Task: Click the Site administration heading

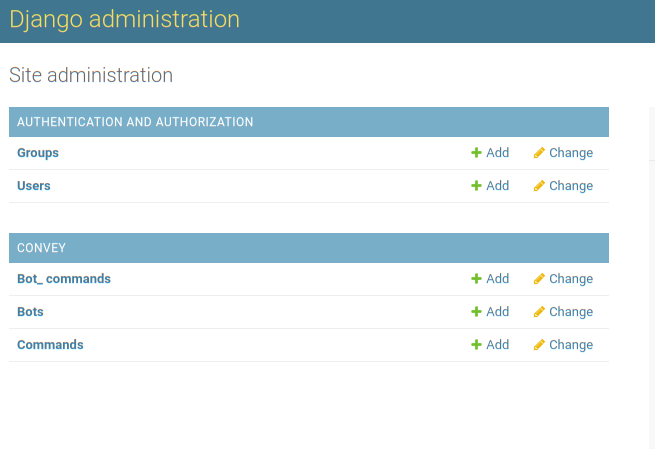Action: click(x=91, y=75)
